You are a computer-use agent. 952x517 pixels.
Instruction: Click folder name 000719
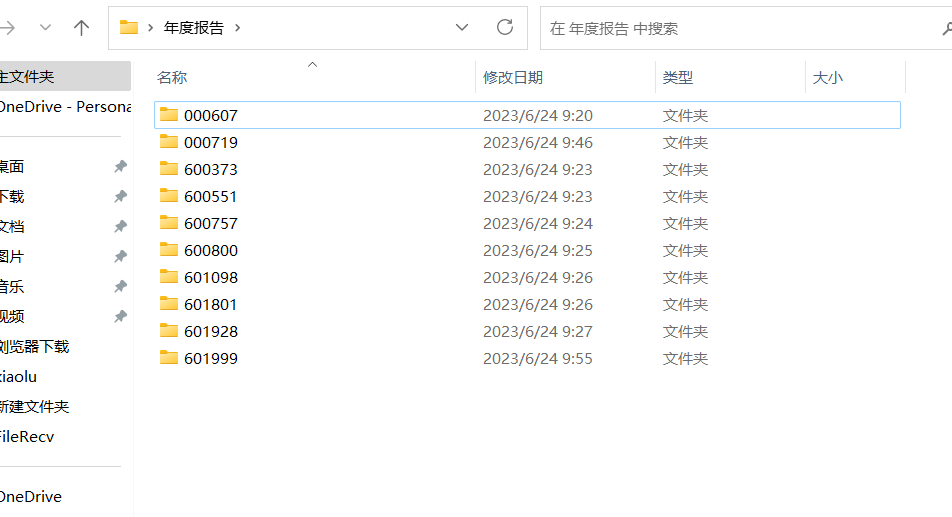pos(211,143)
